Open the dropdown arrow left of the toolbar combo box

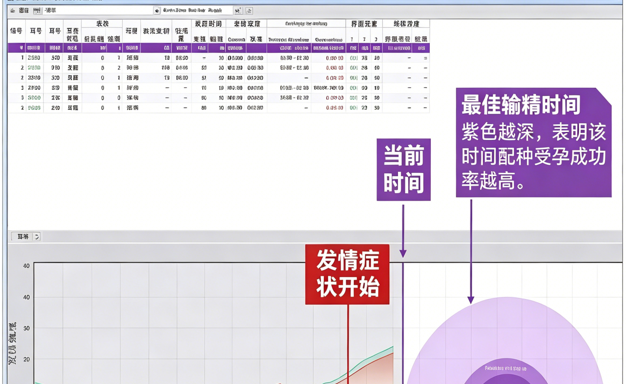(x=157, y=11)
